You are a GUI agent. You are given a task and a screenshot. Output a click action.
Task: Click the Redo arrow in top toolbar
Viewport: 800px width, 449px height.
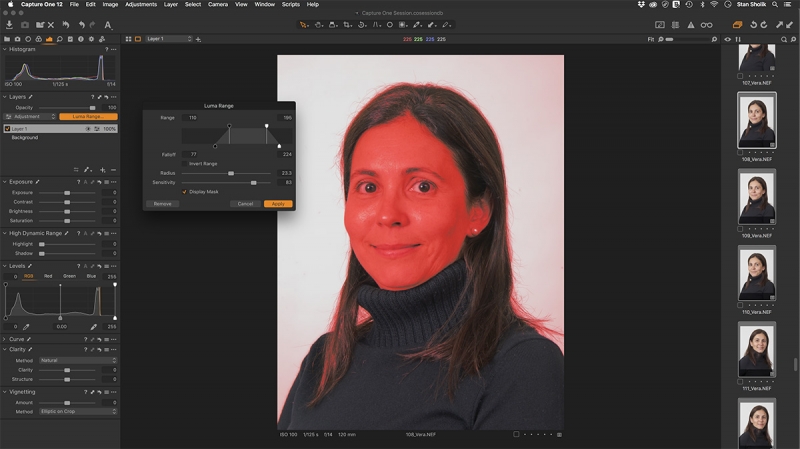pyautogui.click(x=92, y=24)
